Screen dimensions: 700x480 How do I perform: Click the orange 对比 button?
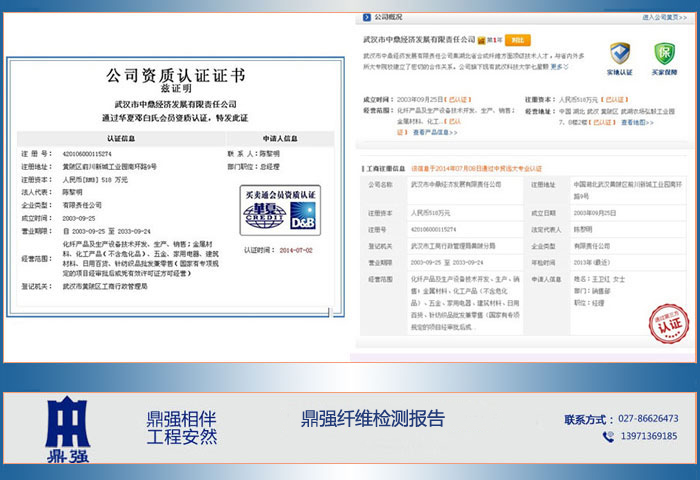tap(515, 41)
